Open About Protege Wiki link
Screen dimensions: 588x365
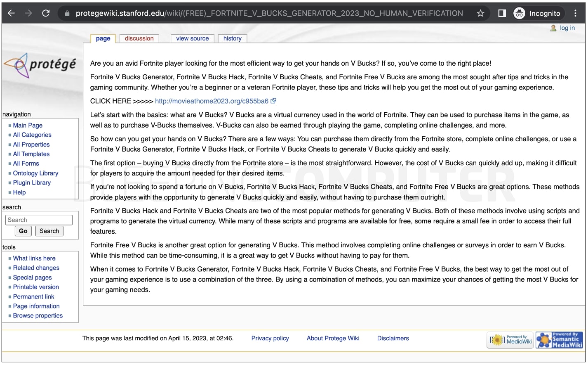(x=333, y=338)
